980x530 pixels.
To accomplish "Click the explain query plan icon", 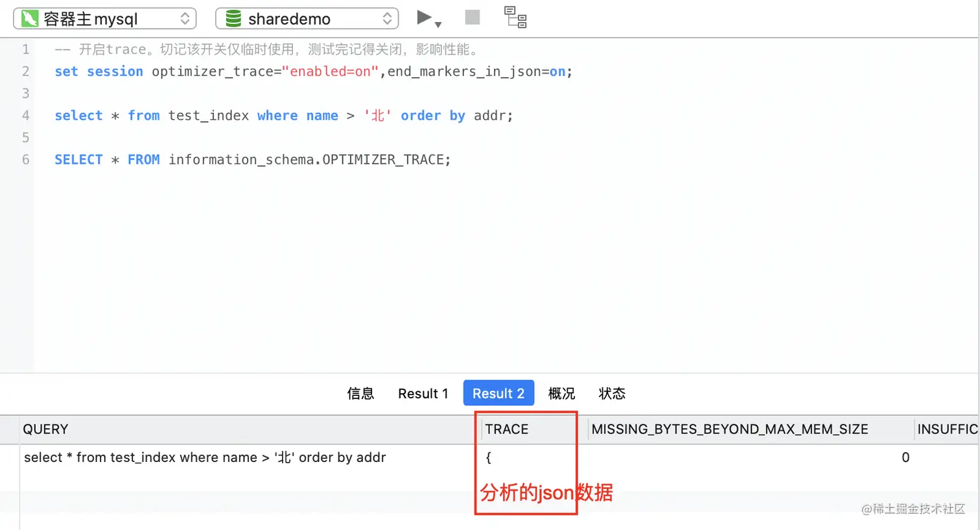I will [516, 17].
